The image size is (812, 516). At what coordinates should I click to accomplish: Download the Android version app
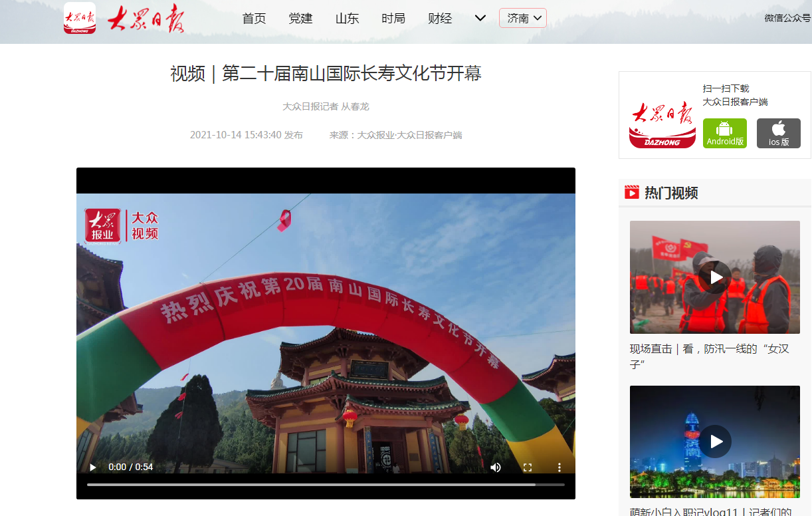725,133
